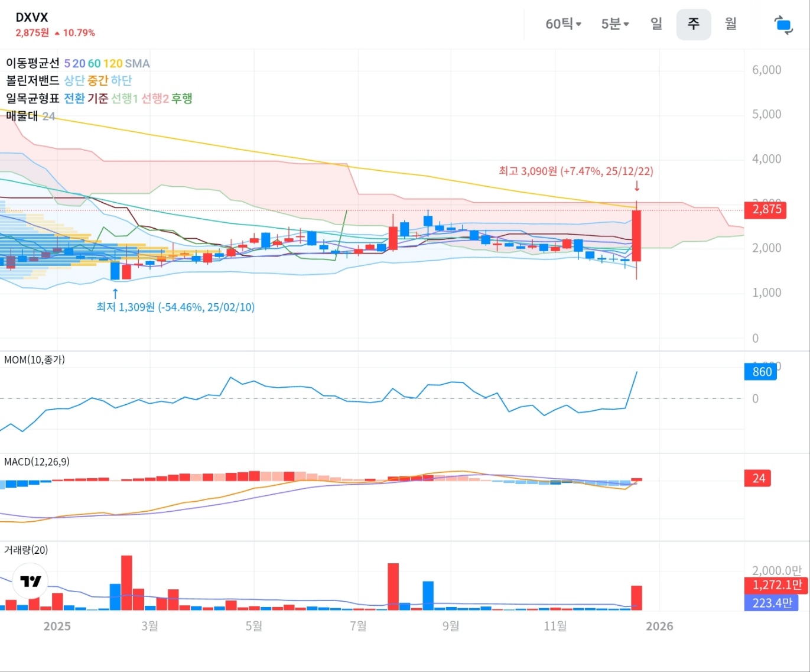Click the red 2,875 current price tag
Screen dimensions: 810x672
pyautogui.click(x=766, y=209)
